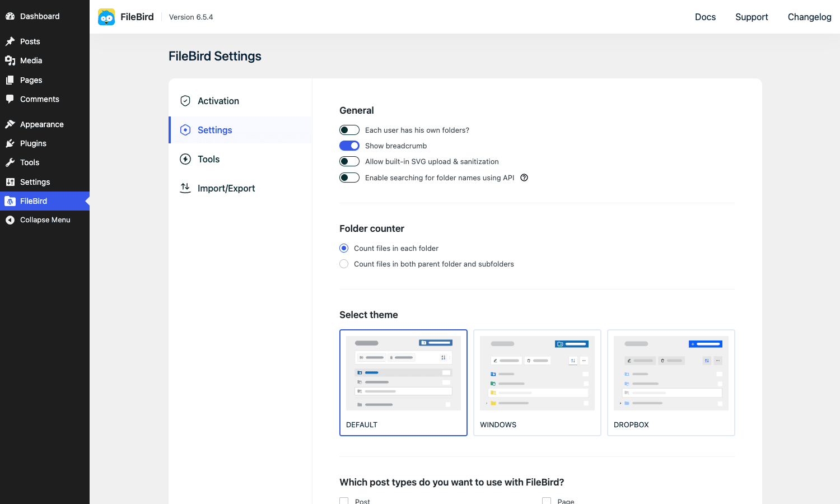Open the Activation tab

click(x=240, y=101)
